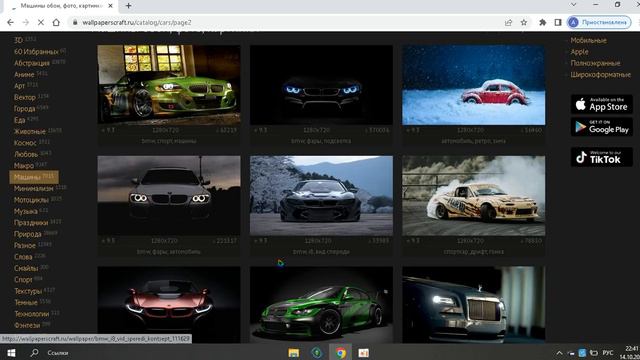Click the wallpaperscraft.ru address bar
The height and width of the screenshot is (360, 640).
[x=286, y=22]
